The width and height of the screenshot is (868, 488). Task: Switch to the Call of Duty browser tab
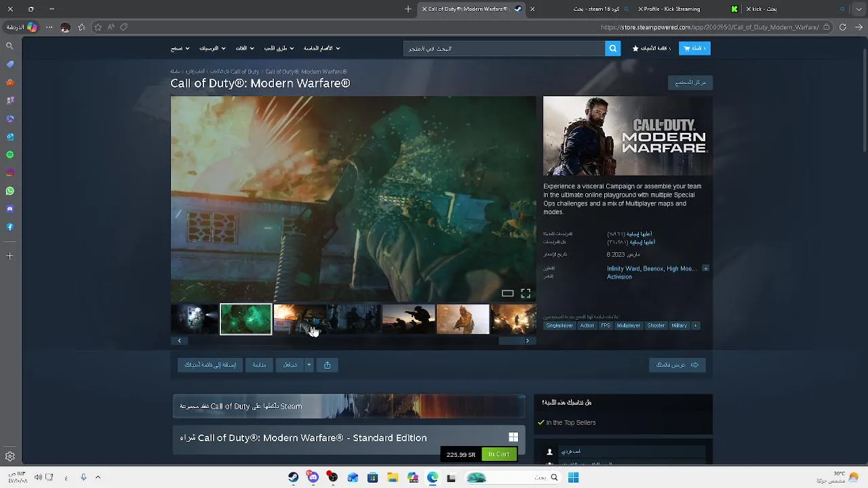point(473,9)
